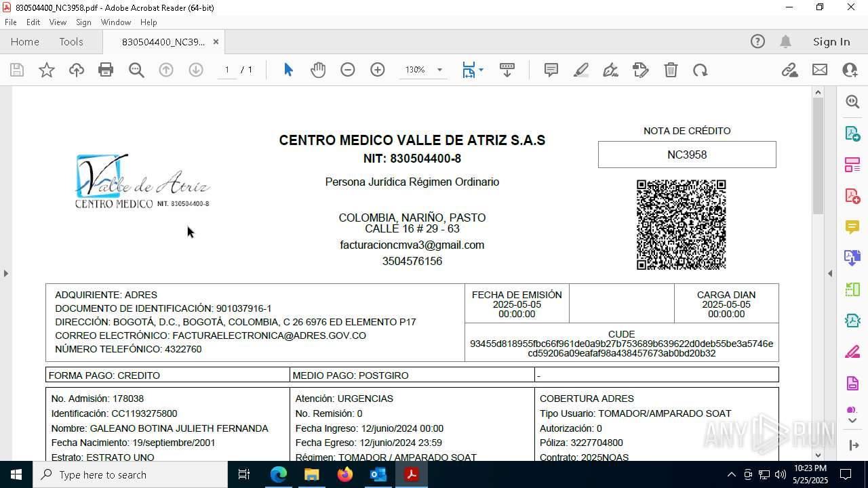Switch to the Home tab
This screenshot has height=488, width=868.
pos(25,41)
